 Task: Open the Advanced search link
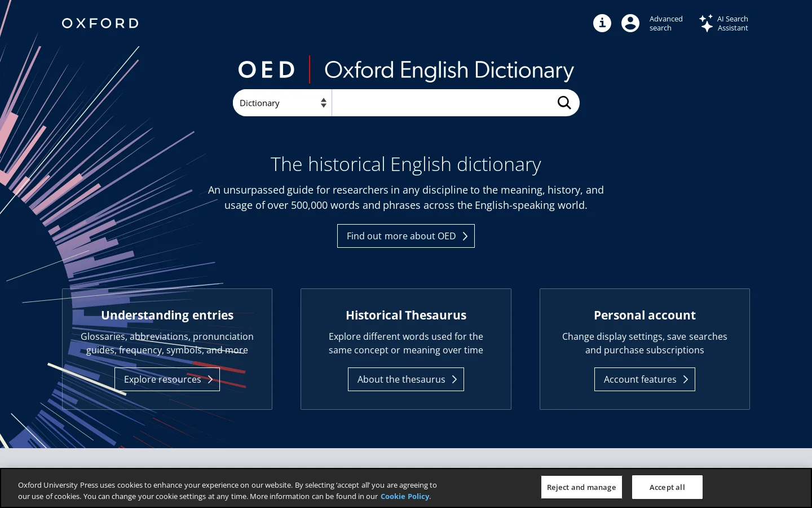666,23
